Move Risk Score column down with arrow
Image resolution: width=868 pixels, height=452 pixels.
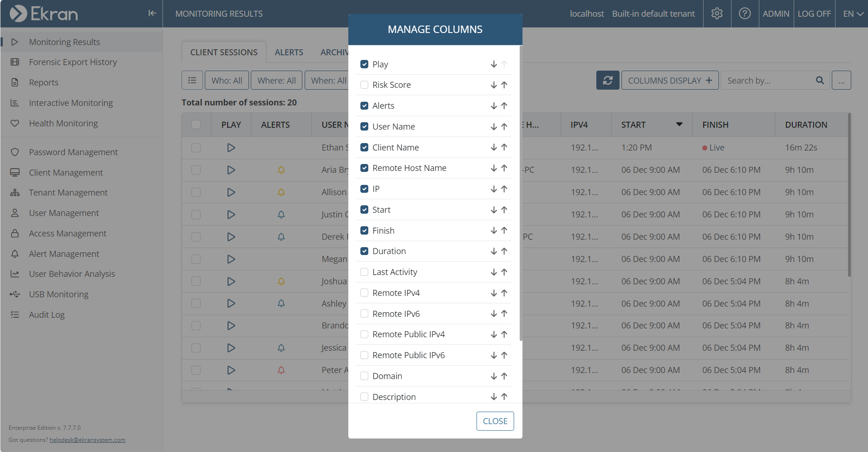[494, 85]
